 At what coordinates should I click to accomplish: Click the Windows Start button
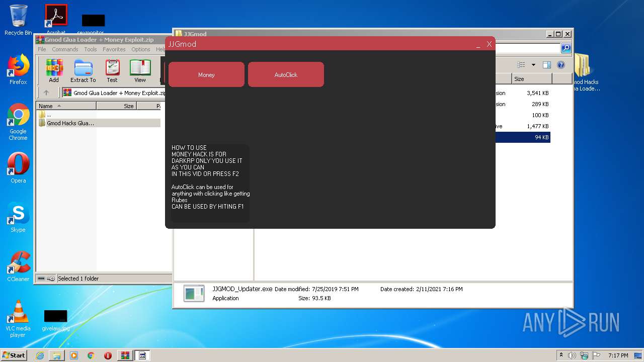[x=14, y=355]
